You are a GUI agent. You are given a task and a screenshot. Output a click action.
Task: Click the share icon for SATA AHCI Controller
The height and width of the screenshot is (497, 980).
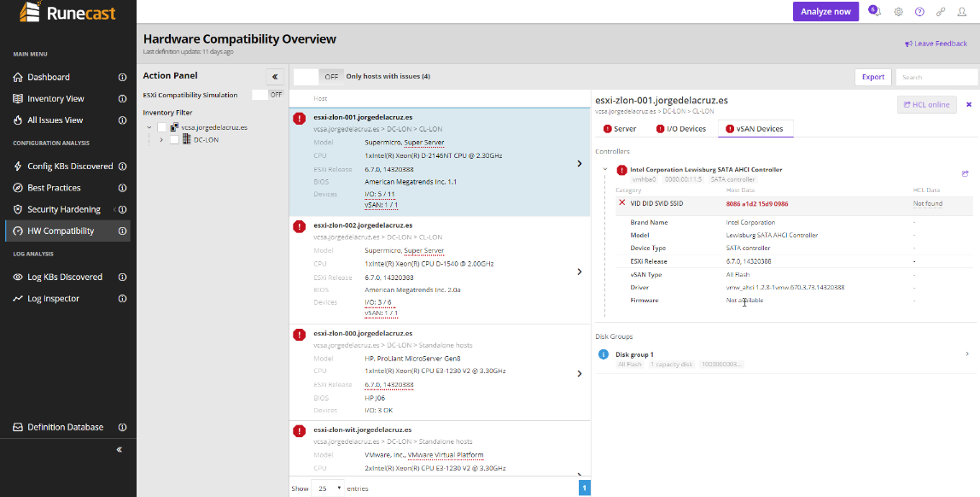click(965, 174)
